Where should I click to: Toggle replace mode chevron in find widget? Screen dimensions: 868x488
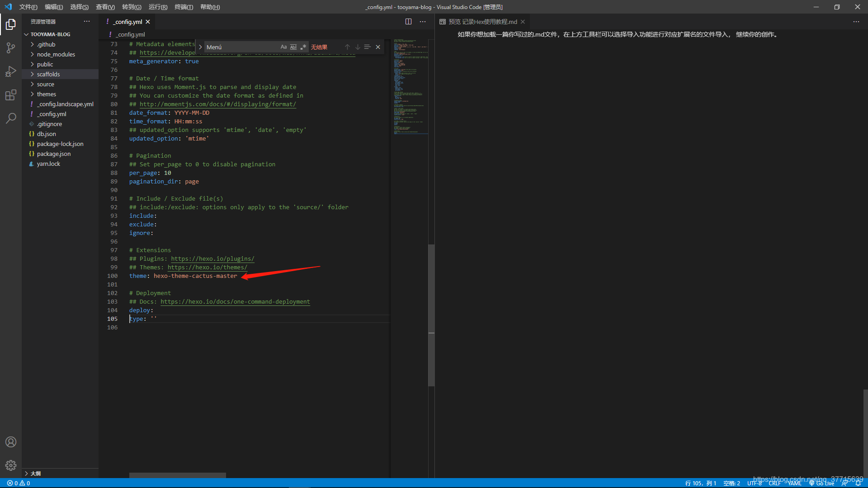click(200, 47)
